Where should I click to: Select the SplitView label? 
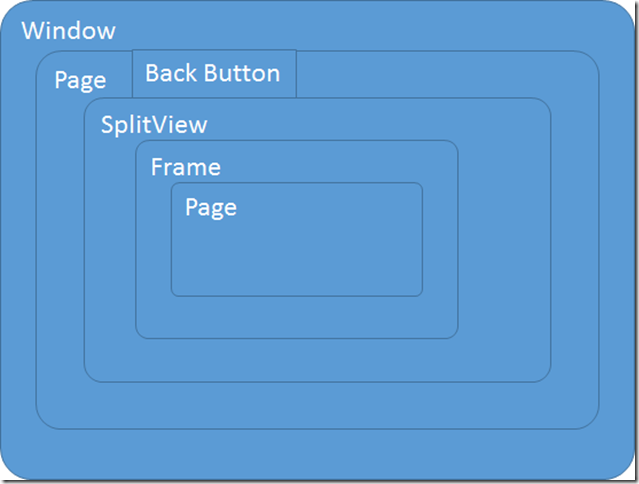tap(154, 125)
